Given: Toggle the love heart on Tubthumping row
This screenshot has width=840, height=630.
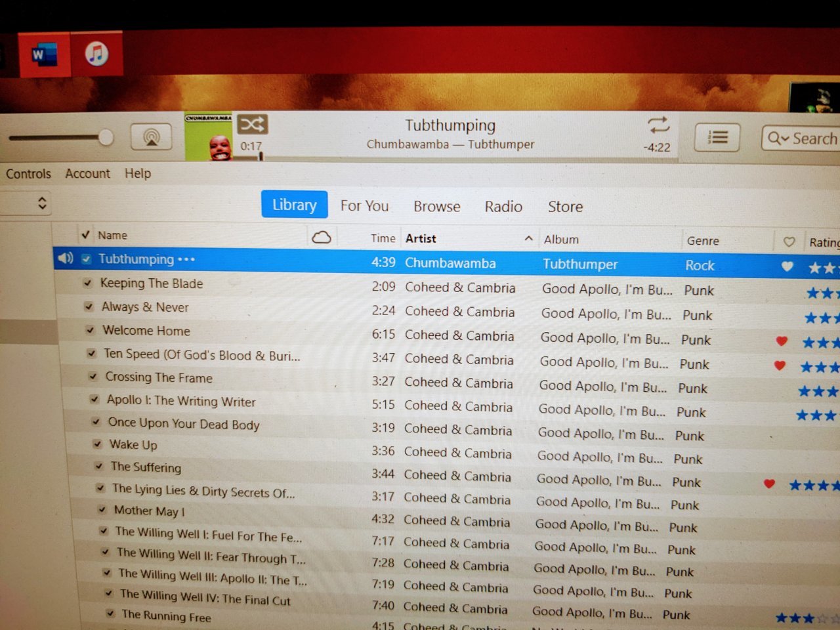Looking at the screenshot, I should click(787, 266).
